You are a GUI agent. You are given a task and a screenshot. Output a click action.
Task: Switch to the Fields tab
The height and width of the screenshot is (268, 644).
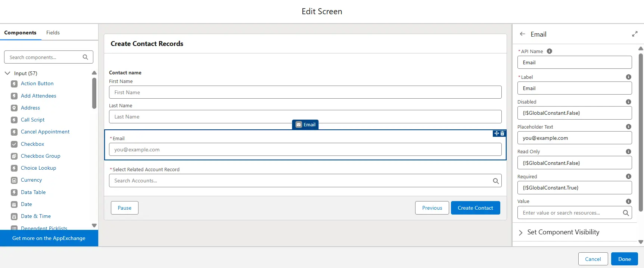tap(53, 33)
